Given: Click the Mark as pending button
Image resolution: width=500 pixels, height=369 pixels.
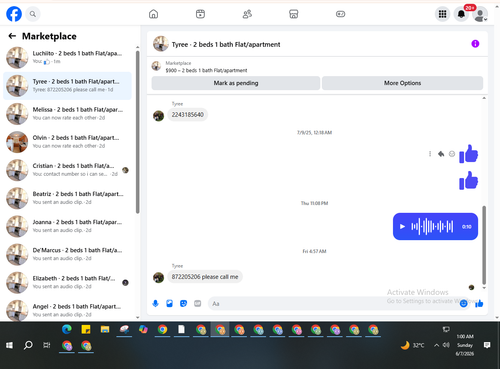Looking at the screenshot, I should pos(236,83).
